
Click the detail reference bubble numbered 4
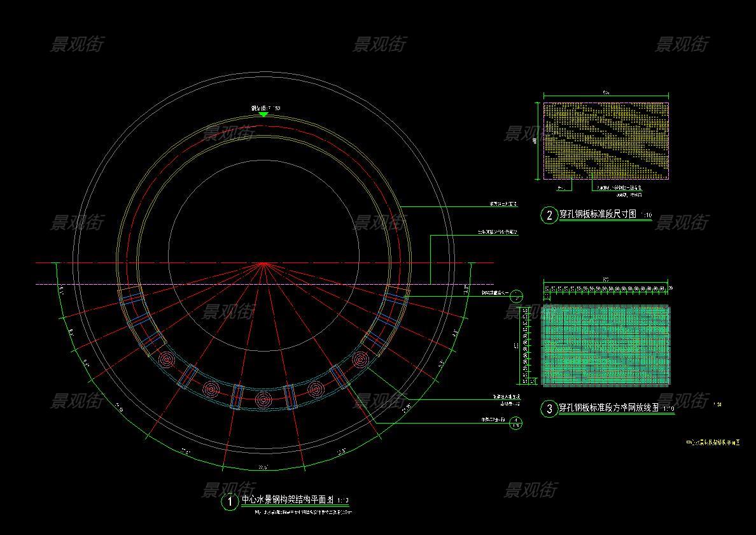517,423
